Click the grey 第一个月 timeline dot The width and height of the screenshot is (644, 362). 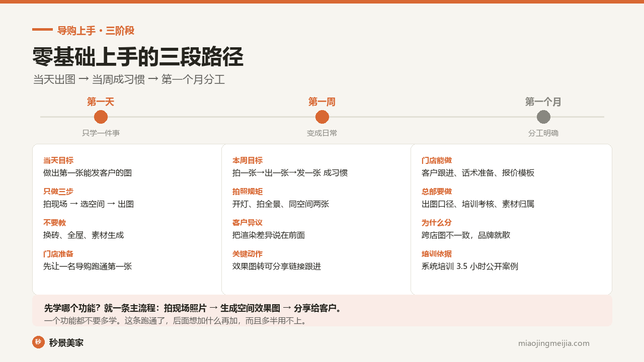[x=543, y=117]
